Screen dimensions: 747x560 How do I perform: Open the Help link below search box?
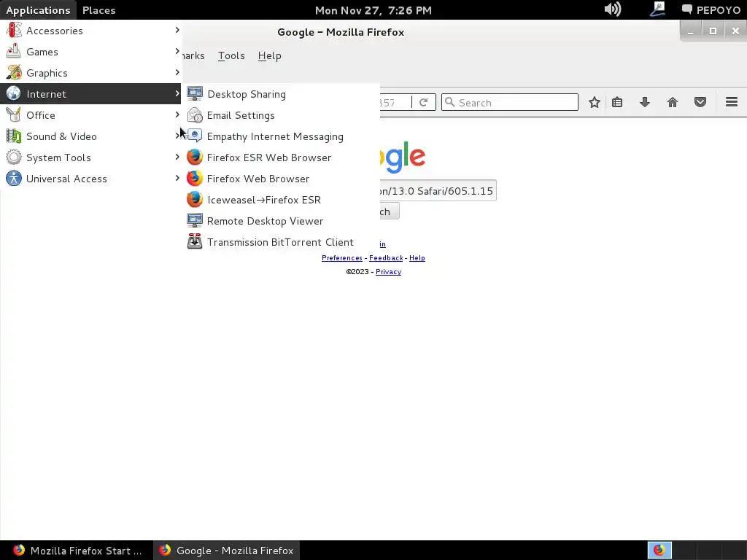coord(417,258)
